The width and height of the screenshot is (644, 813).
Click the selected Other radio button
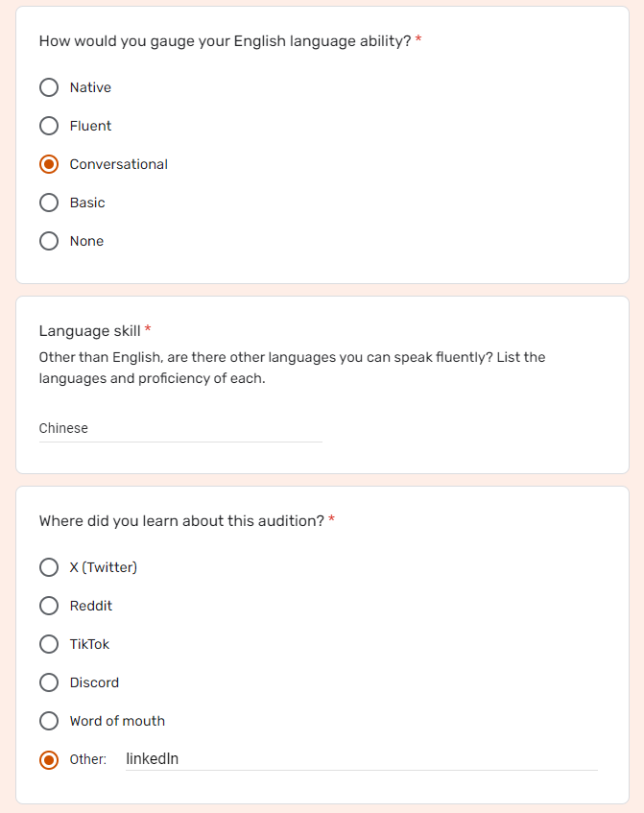click(x=49, y=759)
